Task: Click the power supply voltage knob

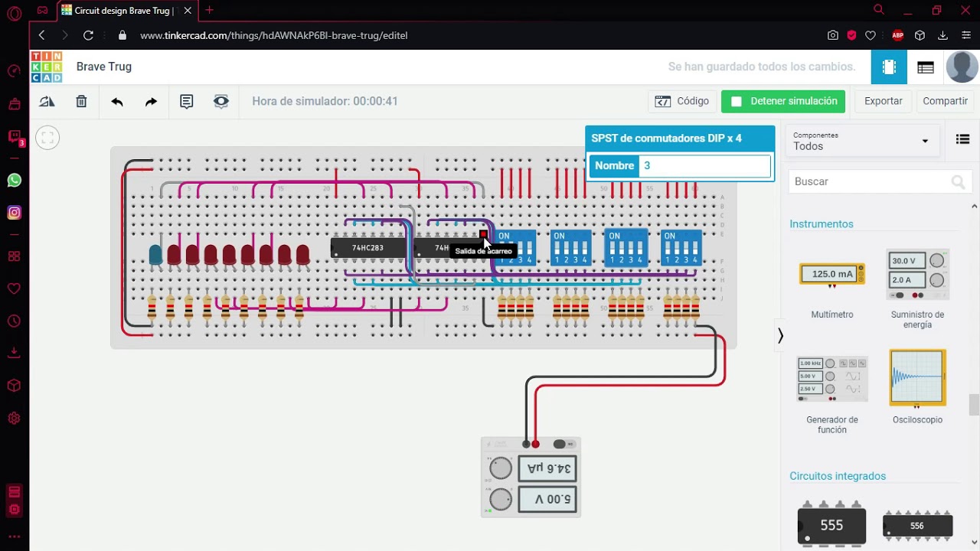Action: pyautogui.click(x=501, y=499)
